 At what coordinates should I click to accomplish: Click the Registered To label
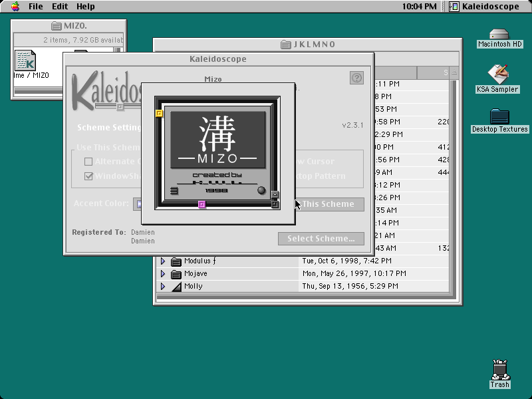(99, 232)
